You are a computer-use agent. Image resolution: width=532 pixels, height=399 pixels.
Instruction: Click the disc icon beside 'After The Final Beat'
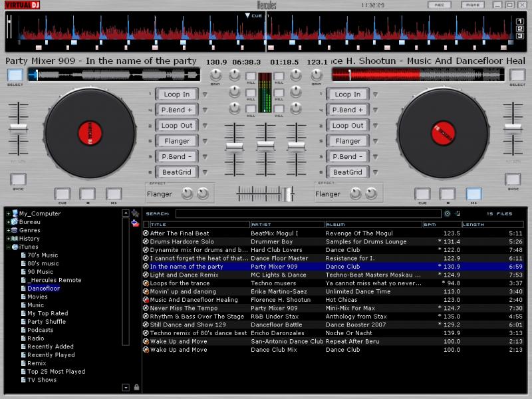coord(146,233)
